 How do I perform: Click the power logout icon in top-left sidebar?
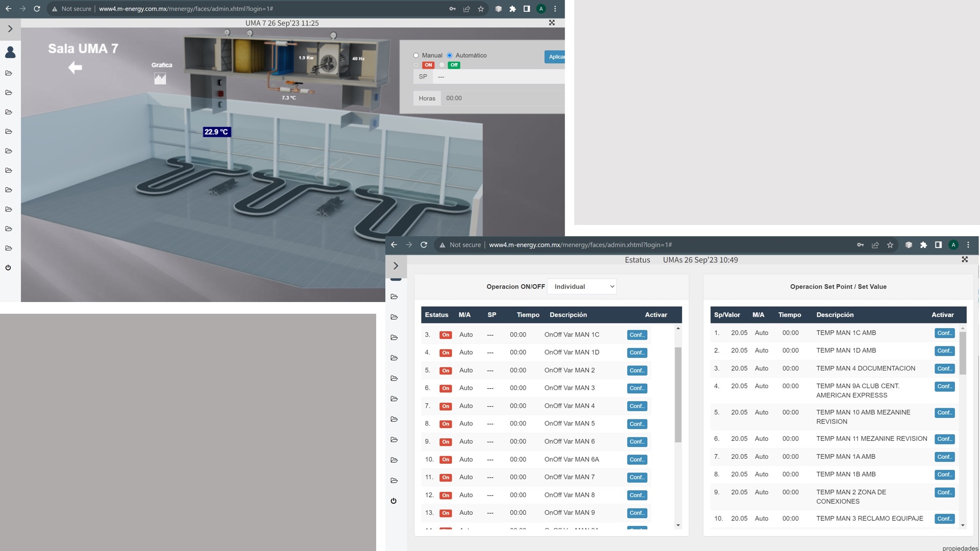click(x=8, y=267)
